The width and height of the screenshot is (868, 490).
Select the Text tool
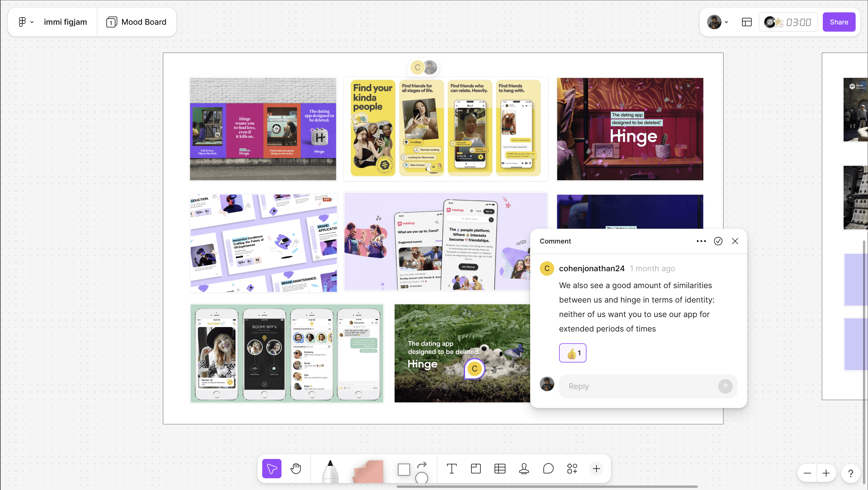(x=451, y=468)
